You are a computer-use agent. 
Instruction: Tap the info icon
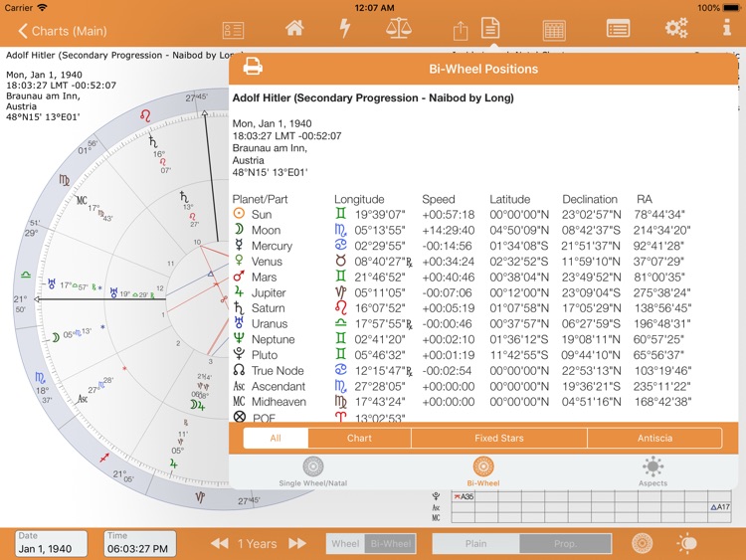coord(727,28)
